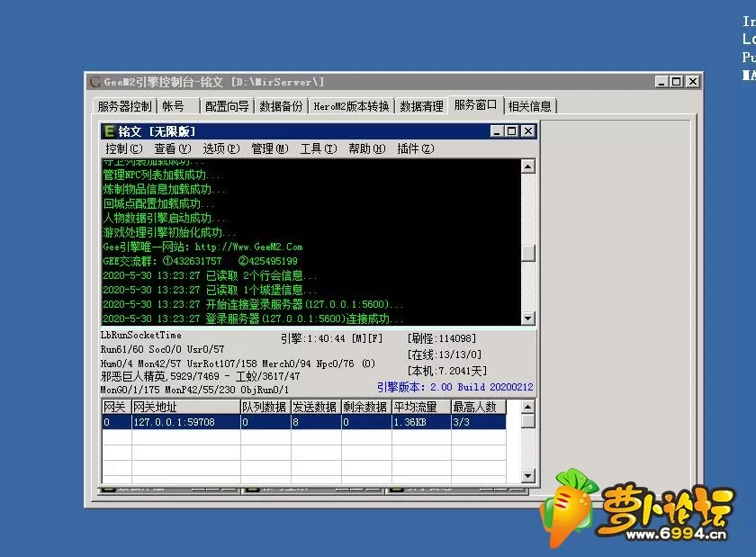This screenshot has height=557, width=756.
Task: Click the 平均流量 column header
Action: coord(421,407)
